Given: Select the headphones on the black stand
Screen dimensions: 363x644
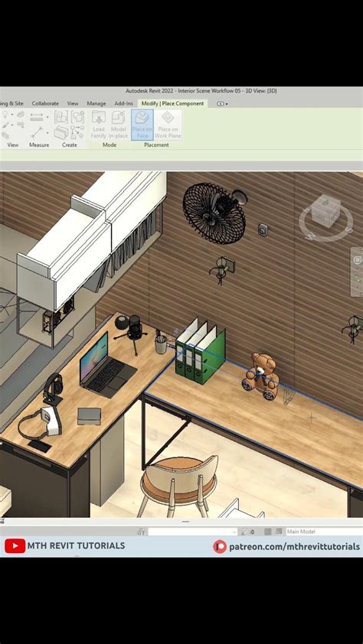Looking at the screenshot, I should (53, 389).
